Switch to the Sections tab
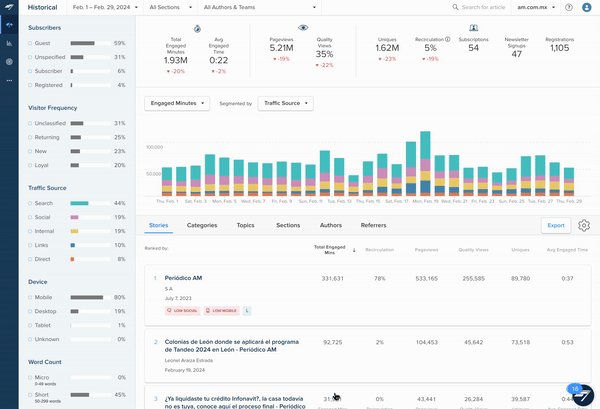Viewport: 600px width, 409px height. tap(288, 225)
